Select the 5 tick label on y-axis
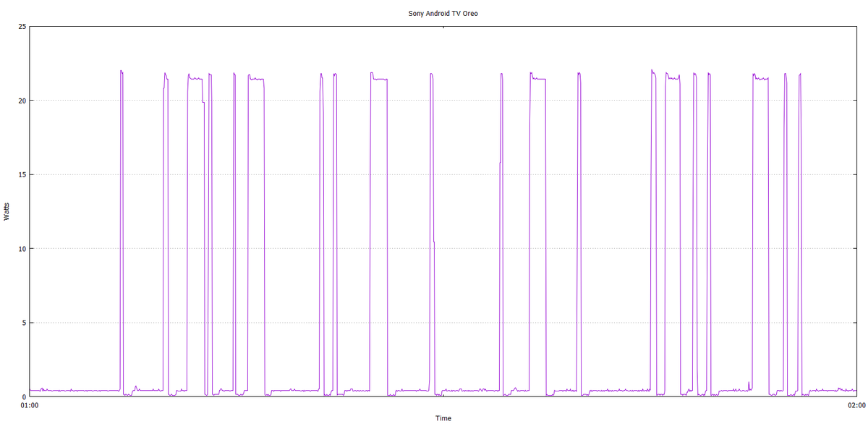Viewport: 868px width, 424px height. pyautogui.click(x=24, y=323)
